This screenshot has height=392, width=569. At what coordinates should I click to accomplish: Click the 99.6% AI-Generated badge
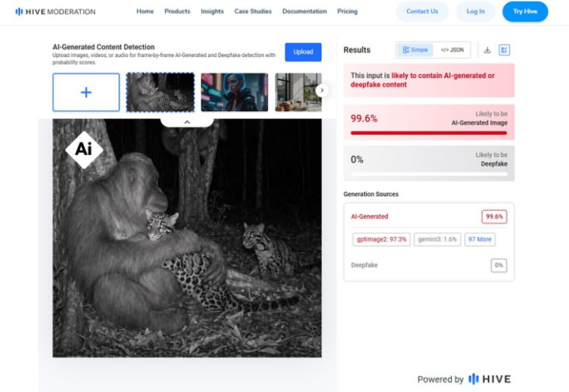(x=494, y=217)
